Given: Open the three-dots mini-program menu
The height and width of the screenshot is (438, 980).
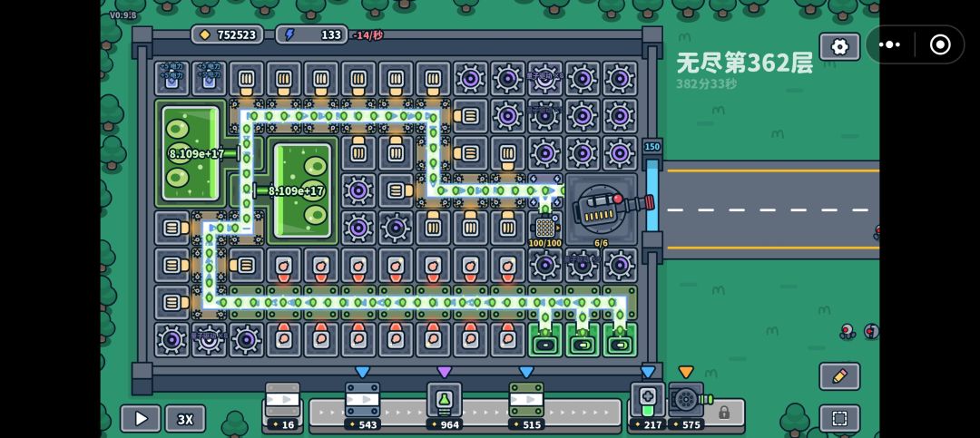Looking at the screenshot, I should [x=889, y=44].
